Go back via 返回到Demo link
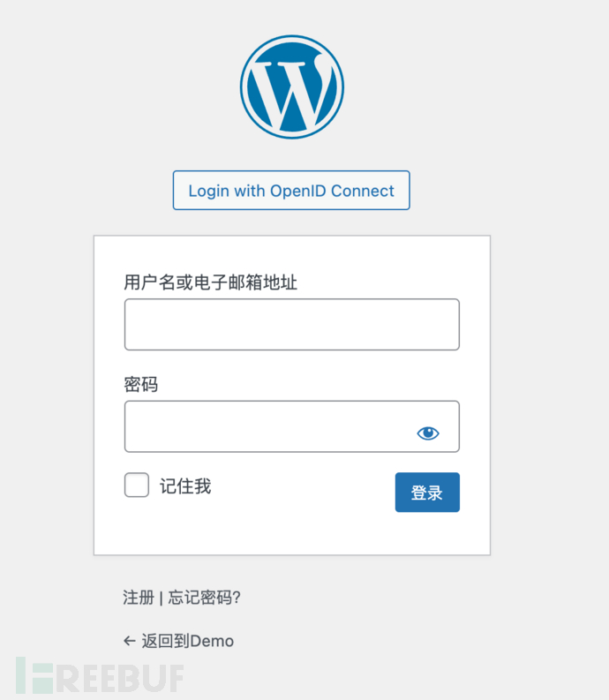 [187, 641]
